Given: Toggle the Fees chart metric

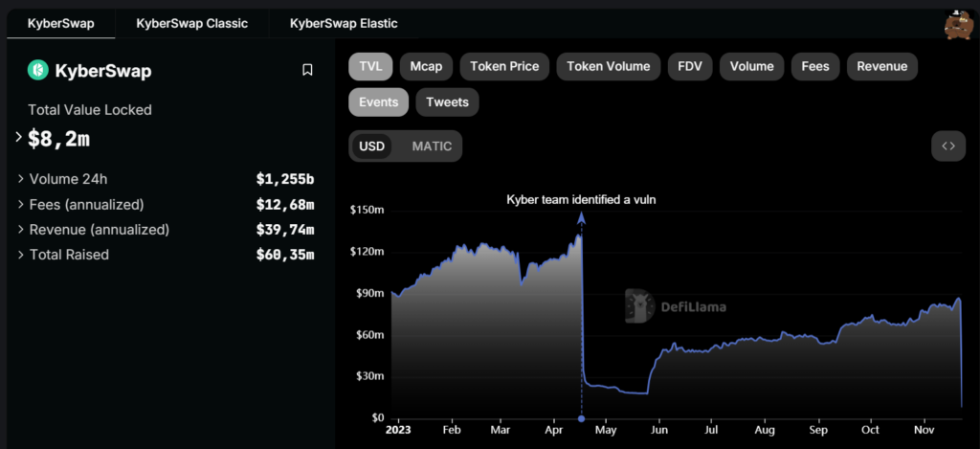Looking at the screenshot, I should click(815, 67).
